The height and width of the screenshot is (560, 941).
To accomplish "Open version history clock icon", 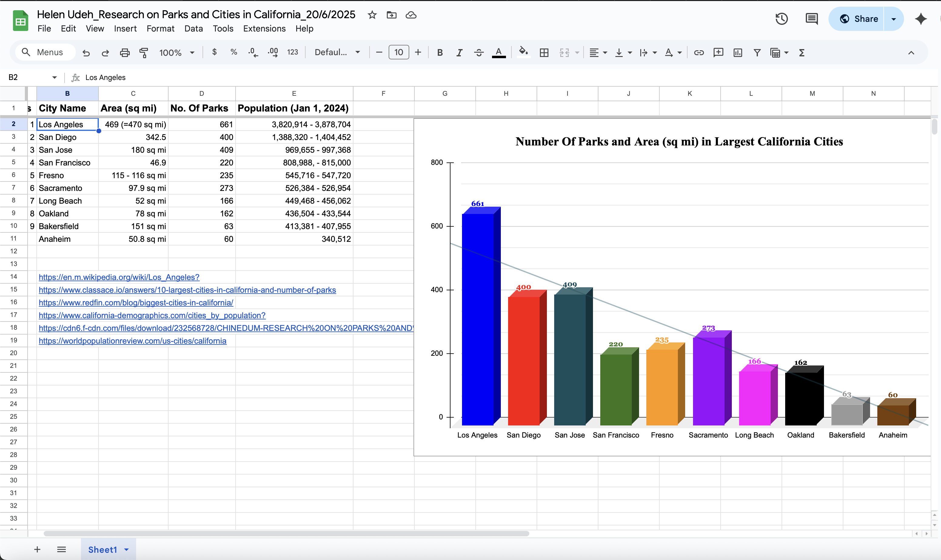I will pyautogui.click(x=781, y=19).
